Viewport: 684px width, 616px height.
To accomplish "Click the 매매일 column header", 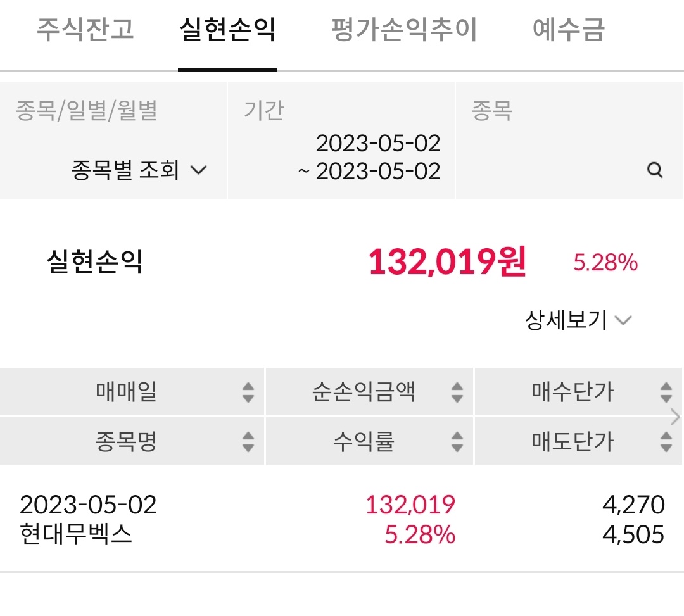I will pos(132,391).
